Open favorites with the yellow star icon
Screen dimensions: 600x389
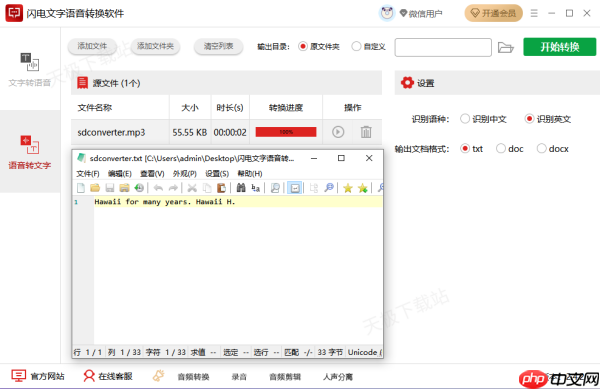(347, 188)
